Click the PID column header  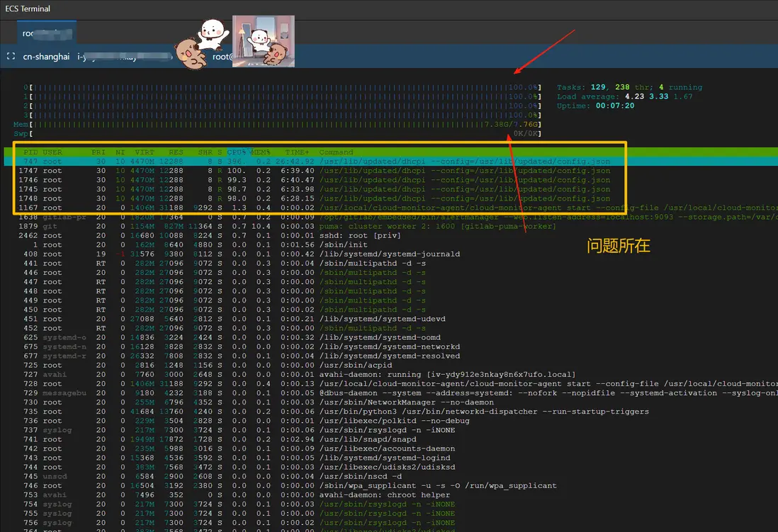click(x=30, y=152)
